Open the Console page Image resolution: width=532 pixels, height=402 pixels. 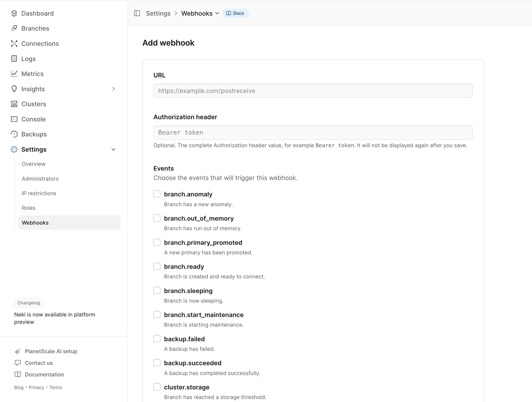33,119
